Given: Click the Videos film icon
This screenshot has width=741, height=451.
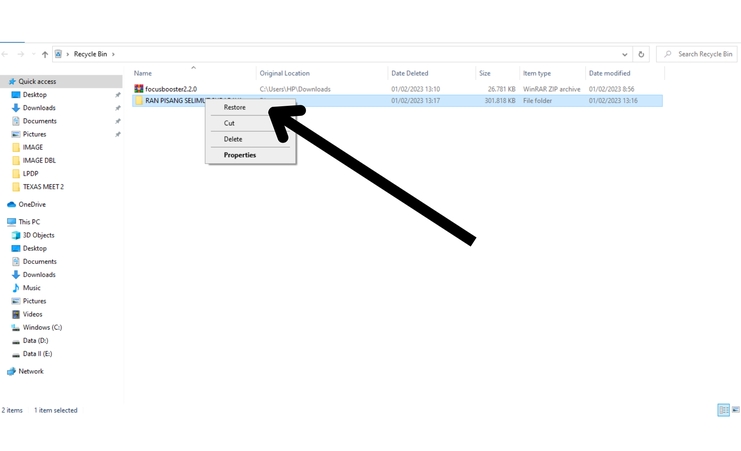Looking at the screenshot, I should coord(16,314).
